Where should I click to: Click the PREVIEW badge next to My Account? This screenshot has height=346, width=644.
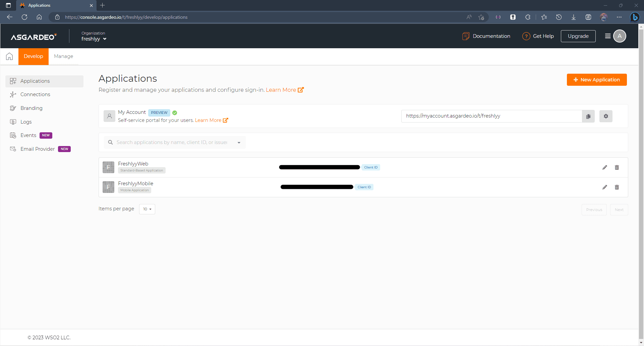click(x=159, y=113)
